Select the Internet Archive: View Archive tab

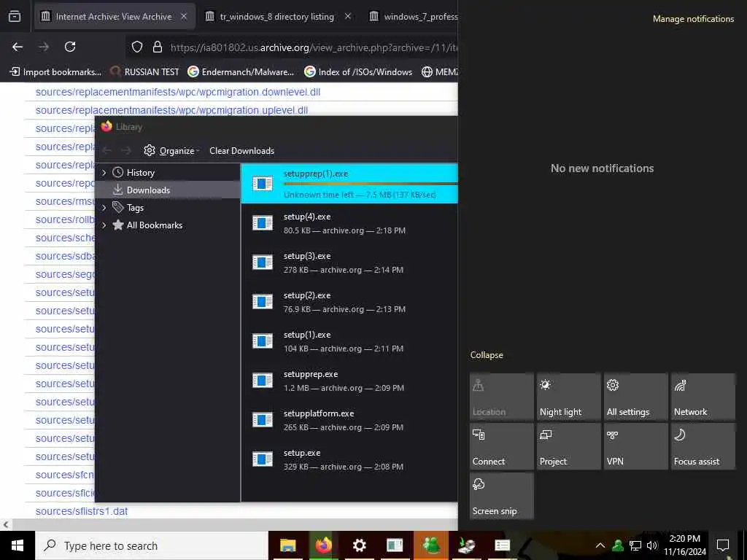click(x=113, y=17)
